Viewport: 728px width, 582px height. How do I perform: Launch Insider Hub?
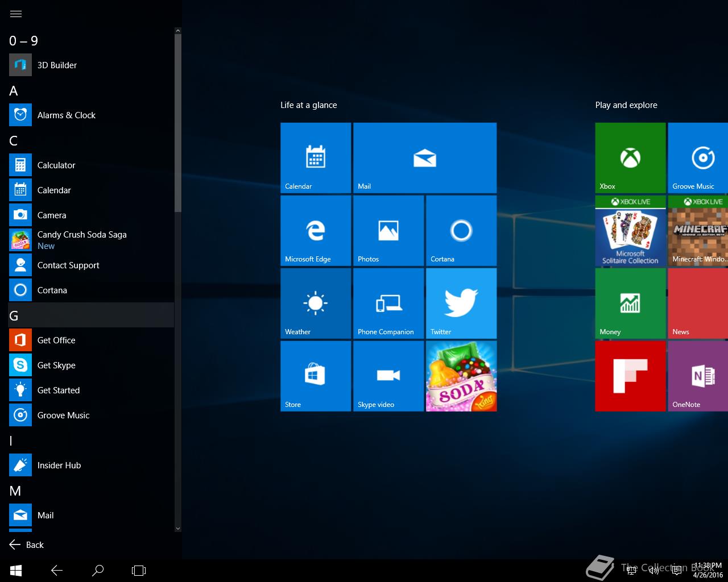point(91,465)
